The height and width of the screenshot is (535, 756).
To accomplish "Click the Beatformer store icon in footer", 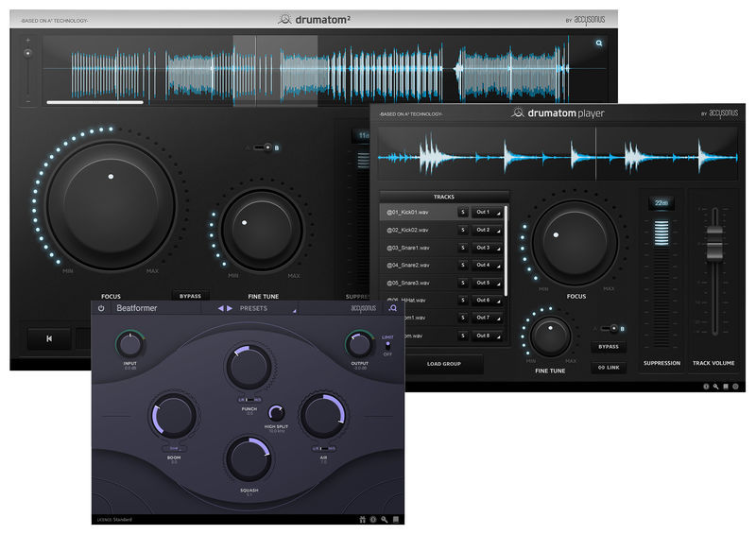I will point(362,520).
